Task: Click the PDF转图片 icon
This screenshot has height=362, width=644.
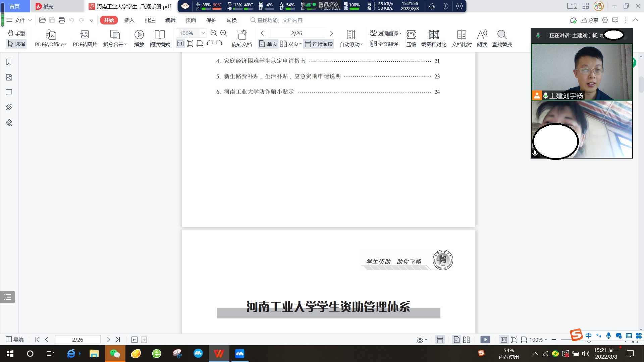Action: click(x=85, y=39)
